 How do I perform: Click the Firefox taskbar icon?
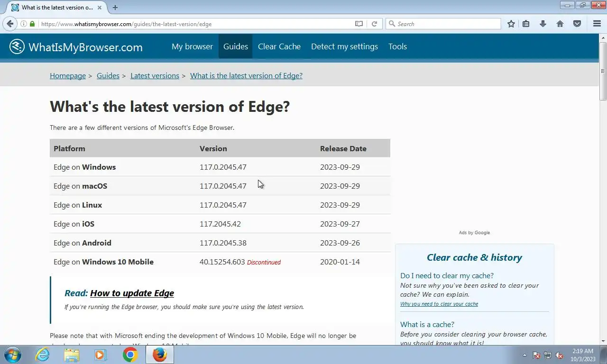160,355
